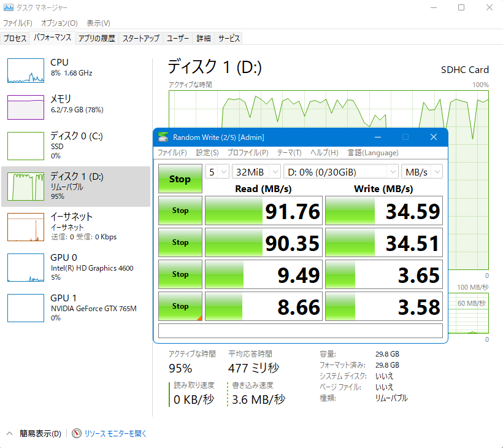Open Task Manager オプション(O) menu
Image resolution: width=503 pixels, height=448 pixels.
point(60,23)
